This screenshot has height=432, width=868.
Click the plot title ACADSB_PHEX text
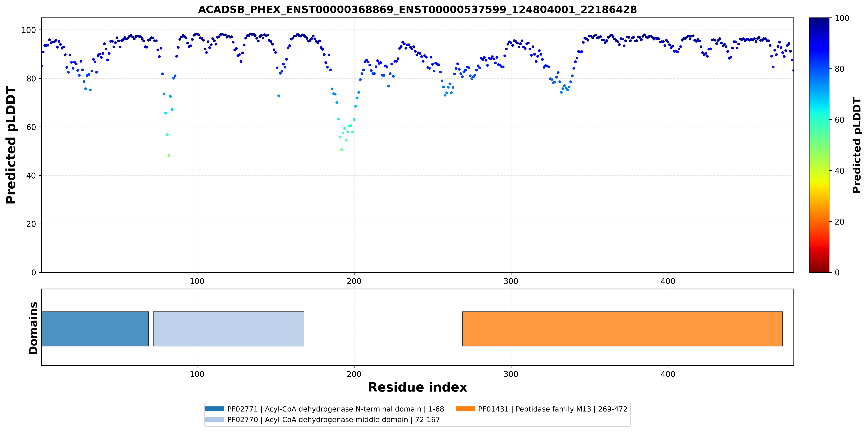(x=418, y=9)
